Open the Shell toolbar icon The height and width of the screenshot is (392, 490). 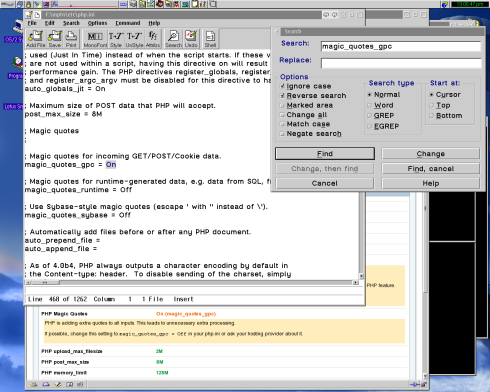tap(210, 39)
